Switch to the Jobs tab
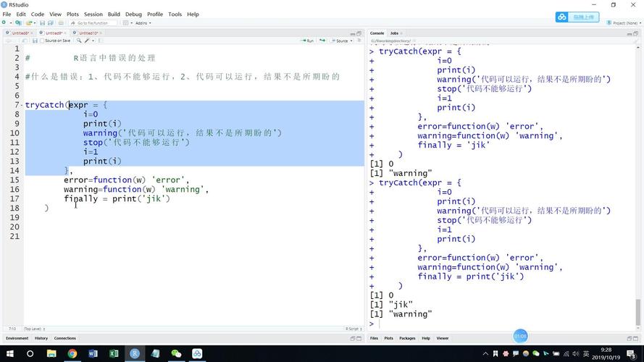The image size is (644, 362). (x=394, y=33)
